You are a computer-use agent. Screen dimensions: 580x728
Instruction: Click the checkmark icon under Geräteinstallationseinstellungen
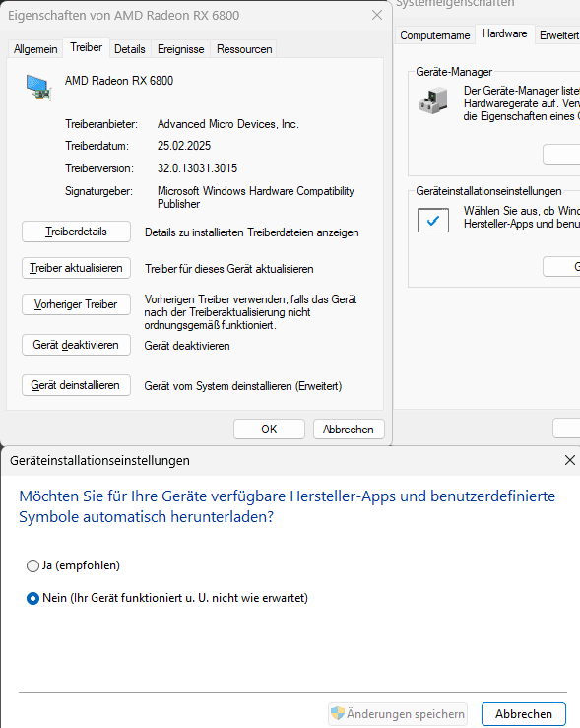tap(433, 221)
